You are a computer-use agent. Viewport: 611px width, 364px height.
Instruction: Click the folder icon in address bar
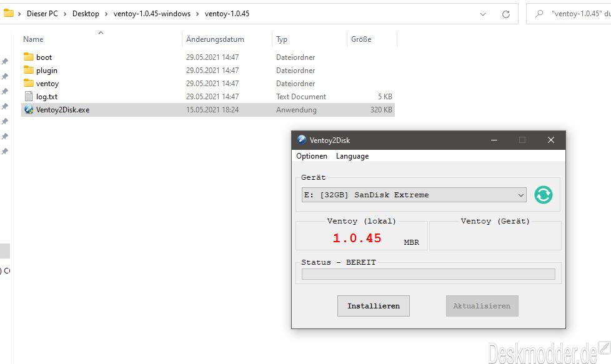[9, 13]
